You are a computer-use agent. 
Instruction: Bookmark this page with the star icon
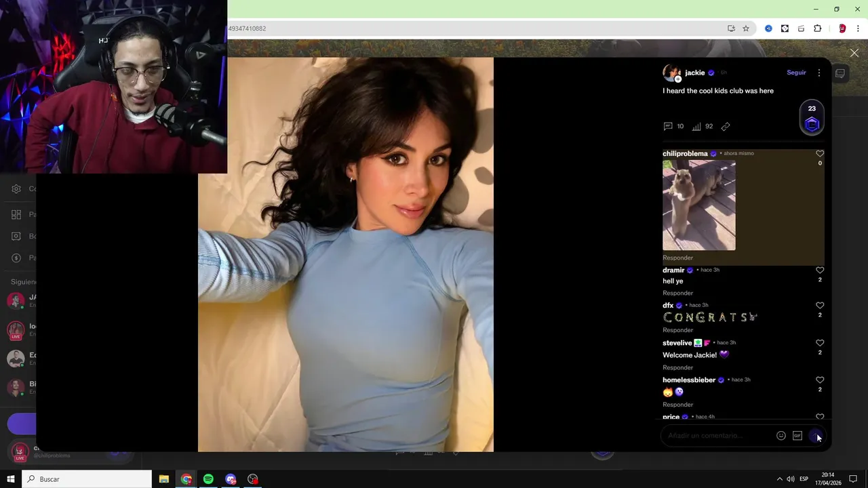[x=746, y=28]
